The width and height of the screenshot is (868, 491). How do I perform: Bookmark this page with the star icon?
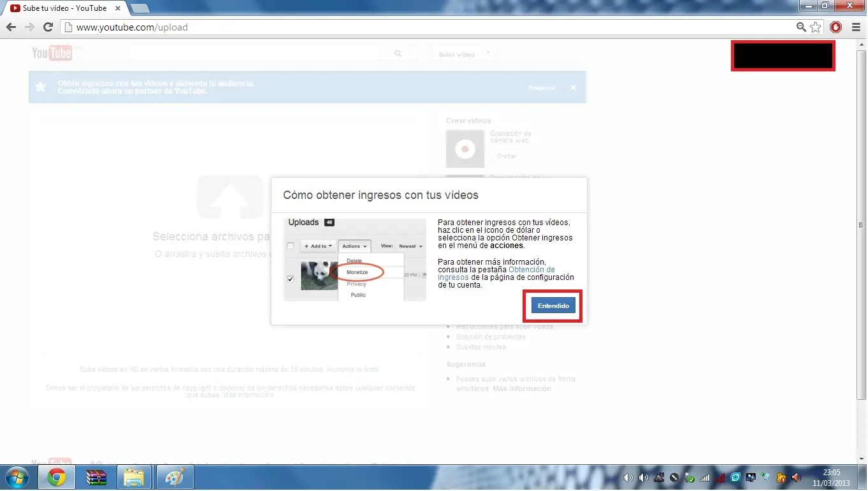[x=816, y=27]
